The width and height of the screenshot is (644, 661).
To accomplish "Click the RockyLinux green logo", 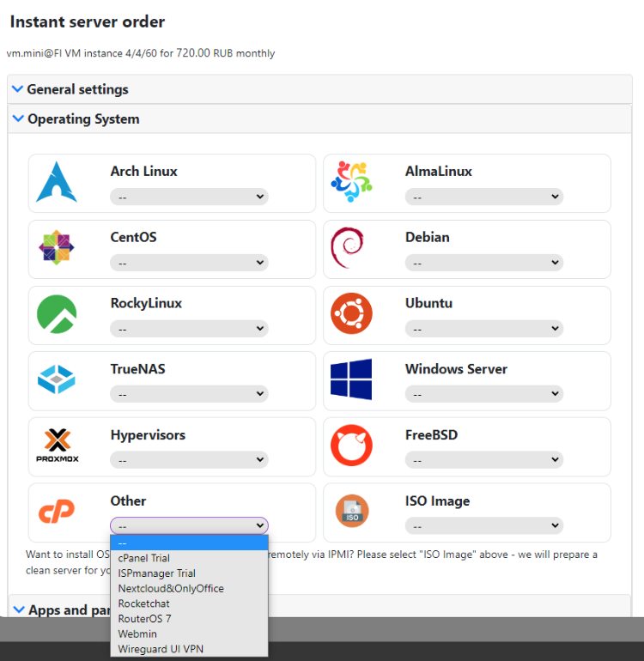I will (57, 314).
